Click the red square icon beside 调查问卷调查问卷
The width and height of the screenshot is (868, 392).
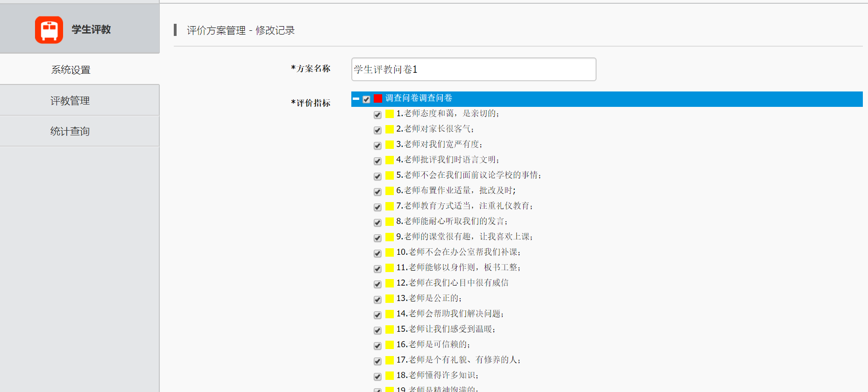(378, 98)
